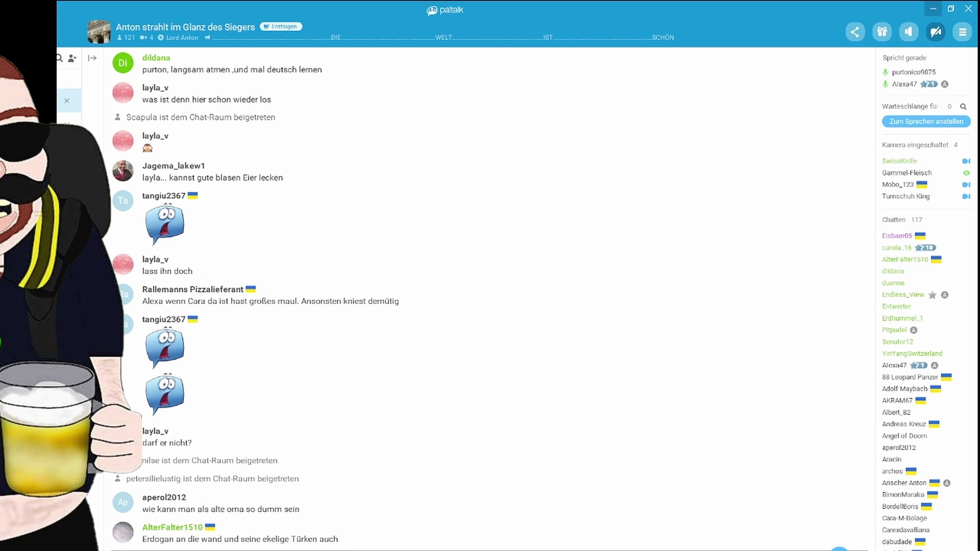
Task: Open the gift icon in header
Action: [x=882, y=32]
